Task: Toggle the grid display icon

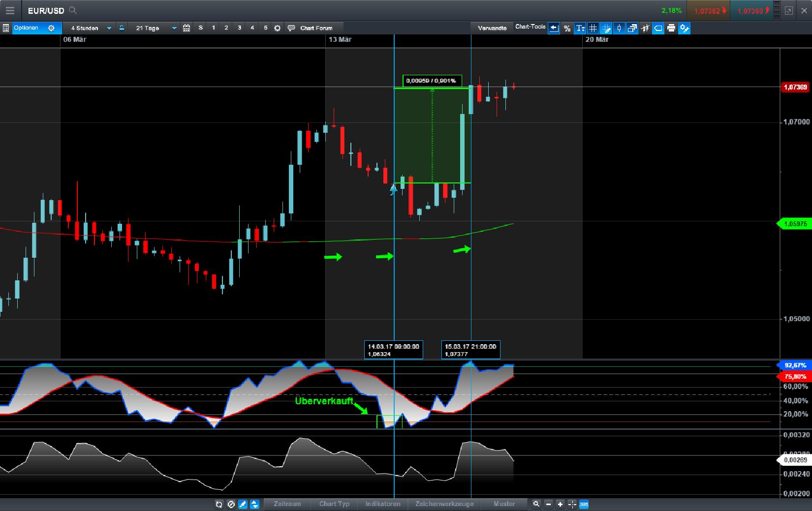Action: tap(593, 28)
